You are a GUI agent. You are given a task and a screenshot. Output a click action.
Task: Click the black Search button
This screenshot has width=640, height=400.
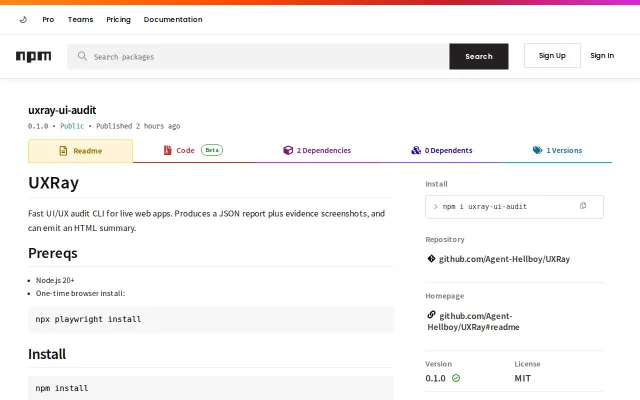tap(479, 56)
